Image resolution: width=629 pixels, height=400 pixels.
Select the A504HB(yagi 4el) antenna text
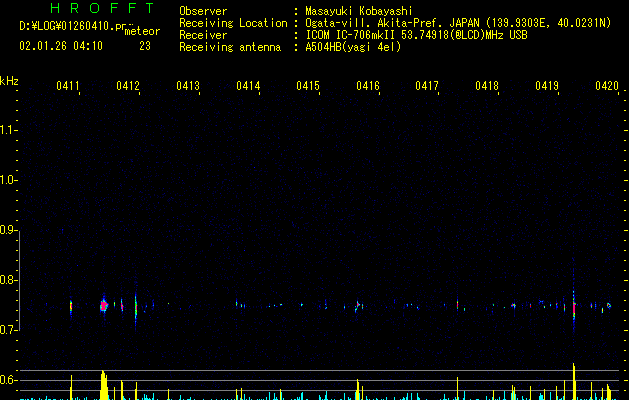click(353, 47)
